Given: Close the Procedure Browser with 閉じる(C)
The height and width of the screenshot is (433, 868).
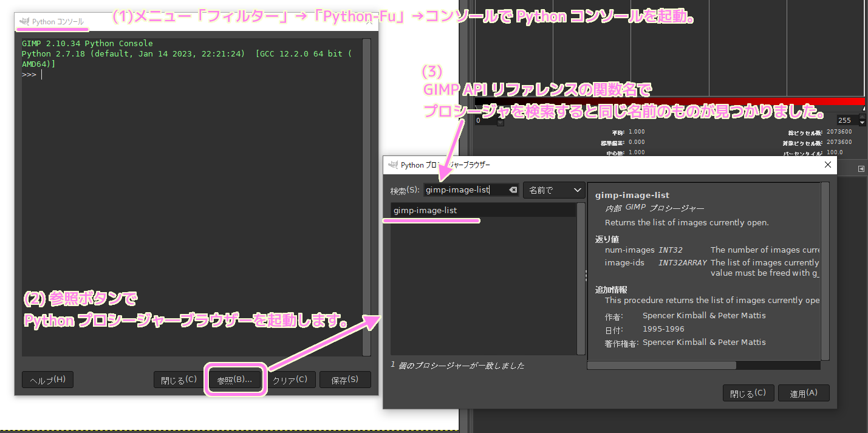Looking at the screenshot, I should (748, 392).
